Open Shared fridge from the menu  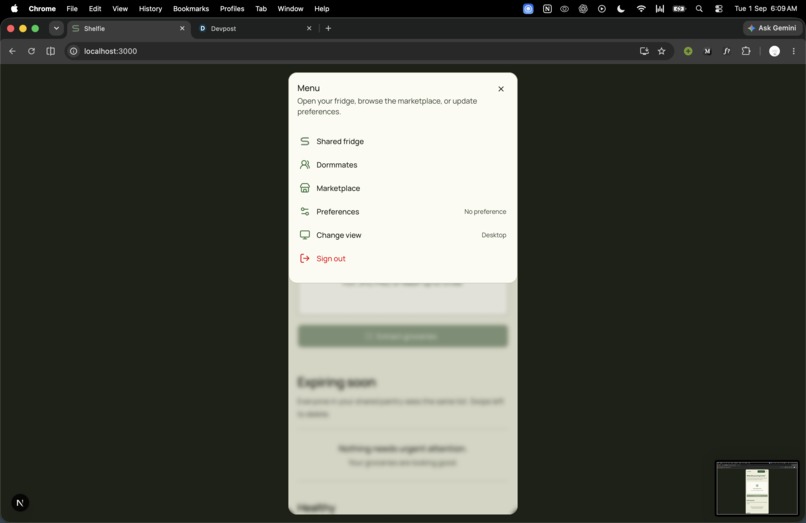pos(402,141)
